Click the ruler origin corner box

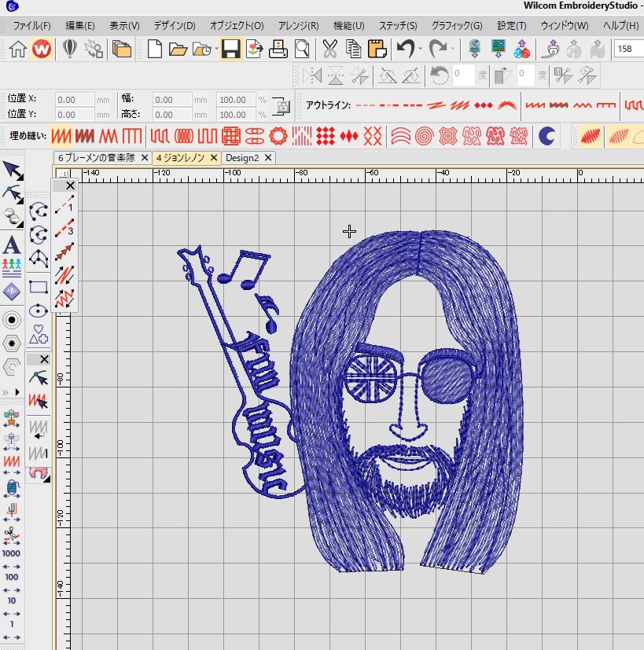coord(63,174)
